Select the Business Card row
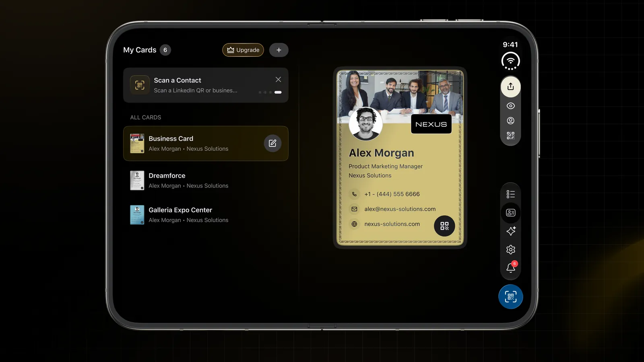This screenshot has height=362, width=644. pyautogui.click(x=206, y=144)
